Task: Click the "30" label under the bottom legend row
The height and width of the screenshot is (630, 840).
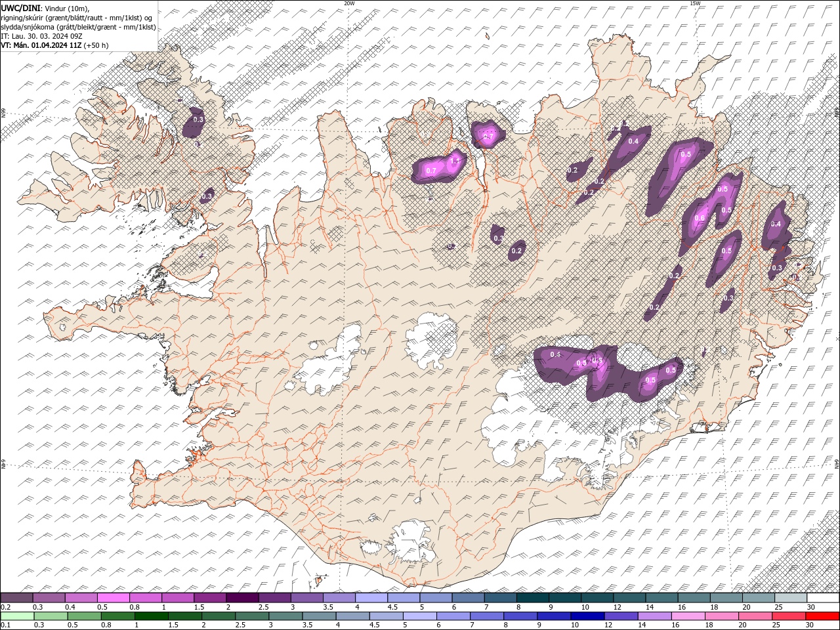Action: [809, 625]
